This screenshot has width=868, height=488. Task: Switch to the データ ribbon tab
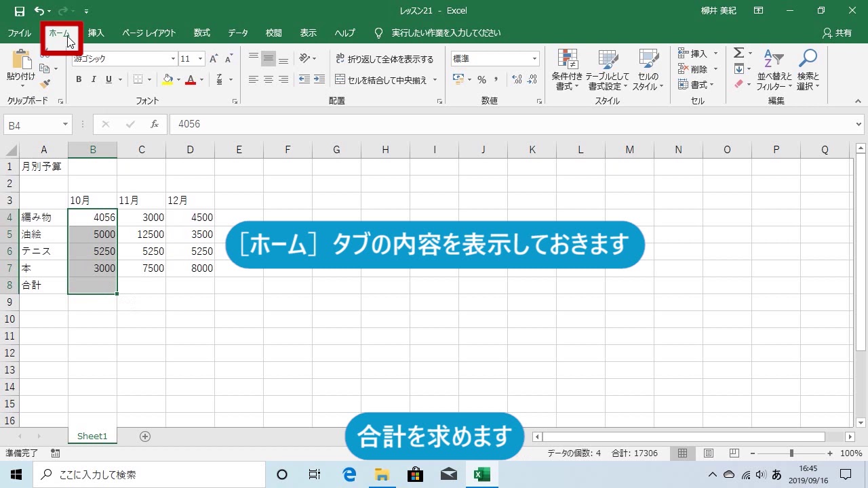coord(237,32)
